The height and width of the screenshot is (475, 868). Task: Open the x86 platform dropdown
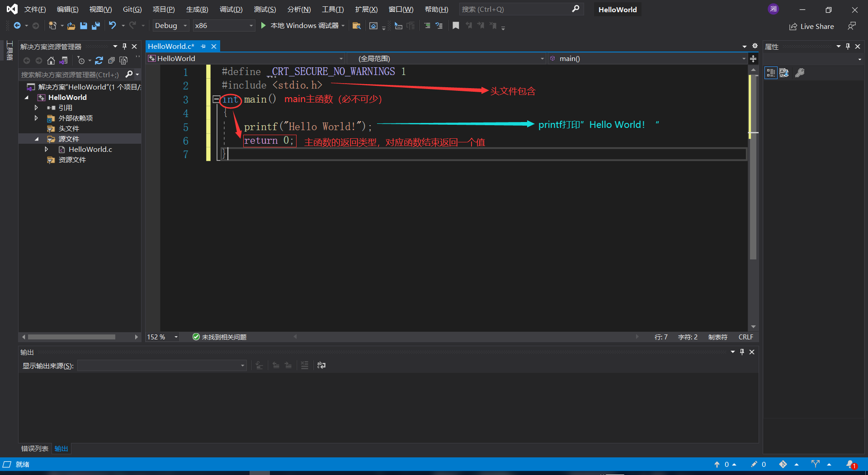pyautogui.click(x=223, y=26)
